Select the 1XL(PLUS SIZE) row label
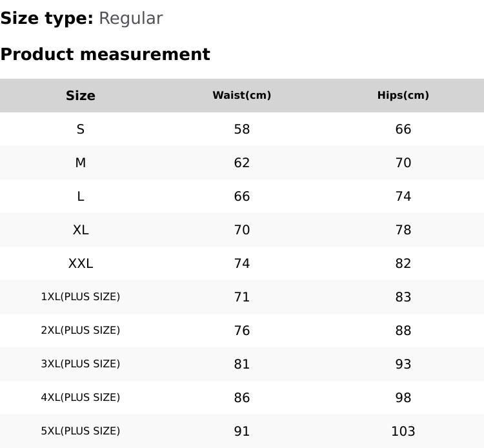This screenshot has width=484, height=448. coord(81,297)
